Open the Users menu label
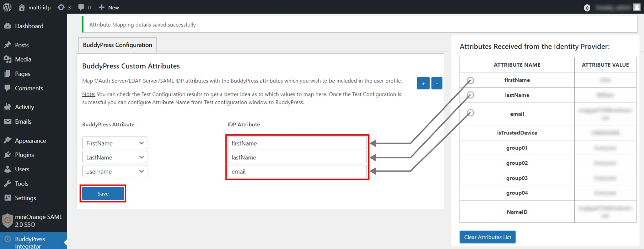The width and height of the screenshot is (644, 249). (x=22, y=169)
